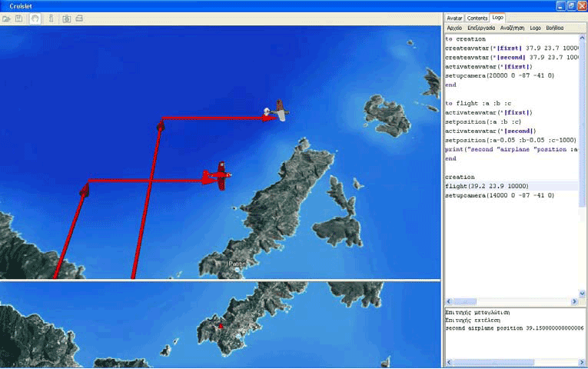Click the code editor horizontal scroll-right arrow
This screenshot has width=588, height=369.
tap(574, 301)
